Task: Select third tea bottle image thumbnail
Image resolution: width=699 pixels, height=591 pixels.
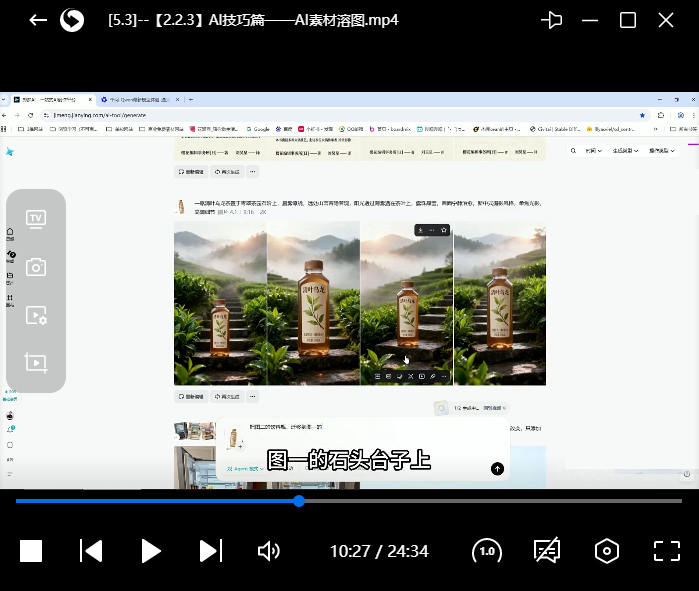Action: pyautogui.click(x=407, y=303)
